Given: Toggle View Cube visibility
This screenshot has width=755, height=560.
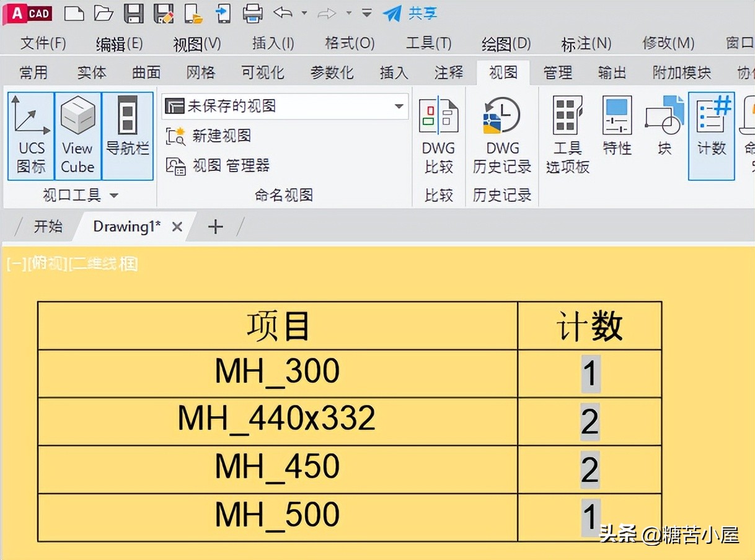Looking at the screenshot, I should pyautogui.click(x=77, y=135).
